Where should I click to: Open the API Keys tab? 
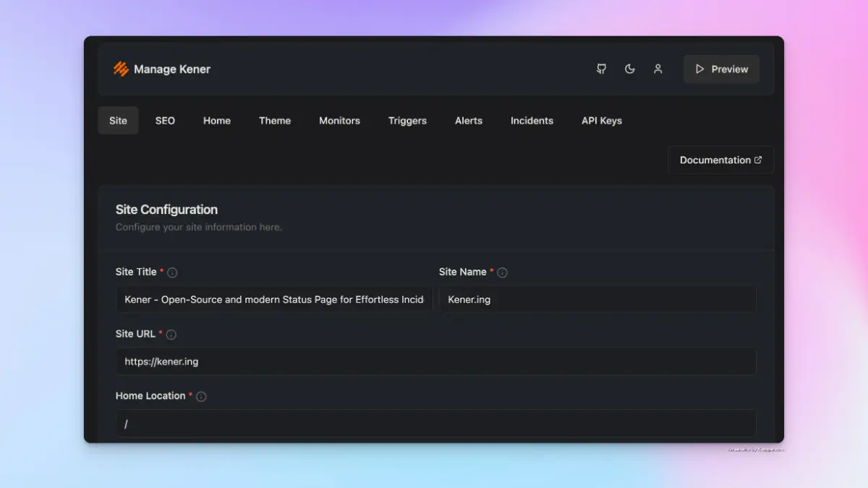pos(602,121)
